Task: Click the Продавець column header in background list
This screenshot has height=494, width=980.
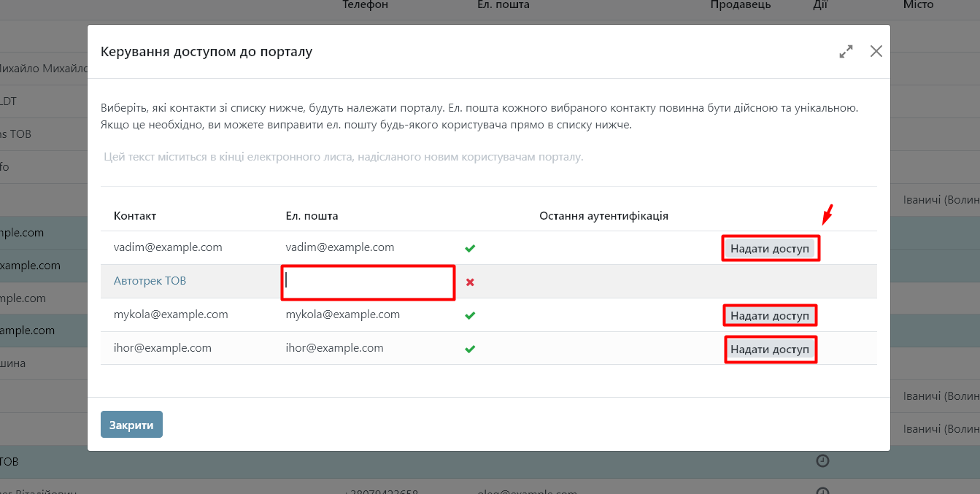Action: pyautogui.click(x=741, y=5)
